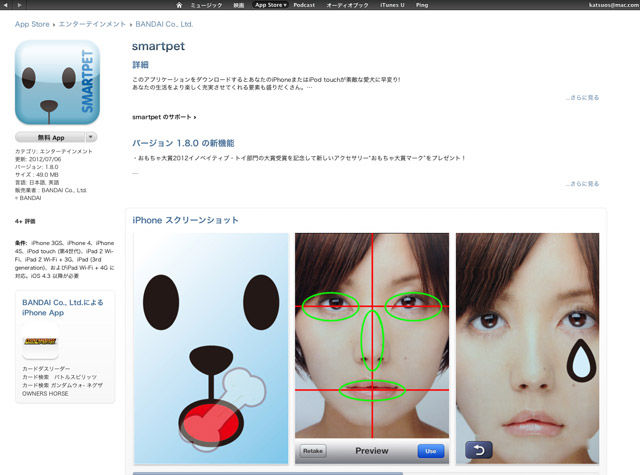Click the カードダスリーダー app icon
Screen dimensions: 640x475
coord(40,342)
